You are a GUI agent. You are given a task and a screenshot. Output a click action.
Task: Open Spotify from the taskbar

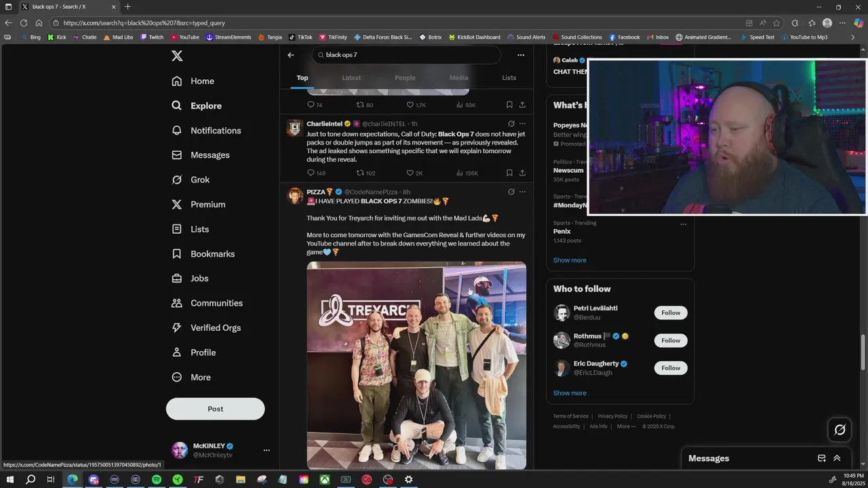point(156,479)
